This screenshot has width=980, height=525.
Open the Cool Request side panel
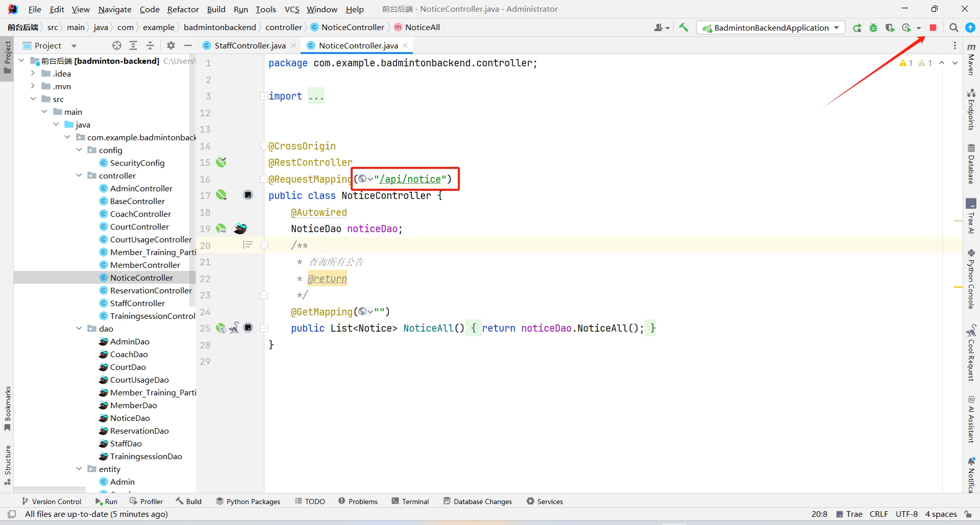pos(971,353)
